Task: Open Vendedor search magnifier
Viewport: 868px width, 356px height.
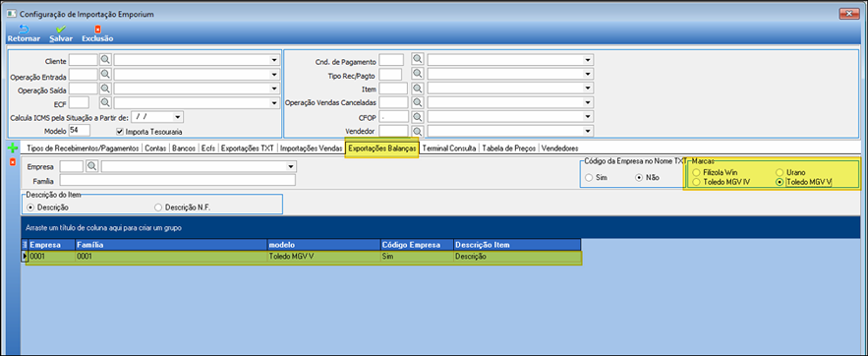Action: coord(418,131)
